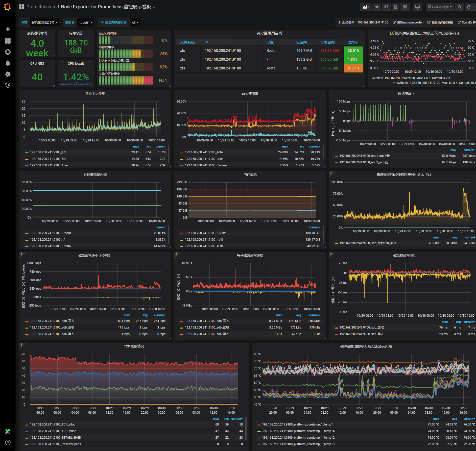Expand the Last 2 days time picker
The image size is (476, 451).
point(440,7)
